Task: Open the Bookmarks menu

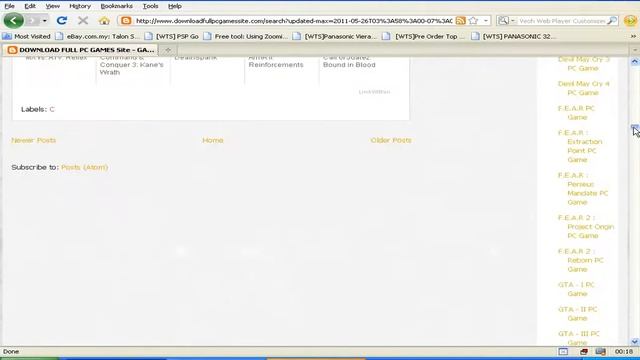Action: (x=116, y=6)
